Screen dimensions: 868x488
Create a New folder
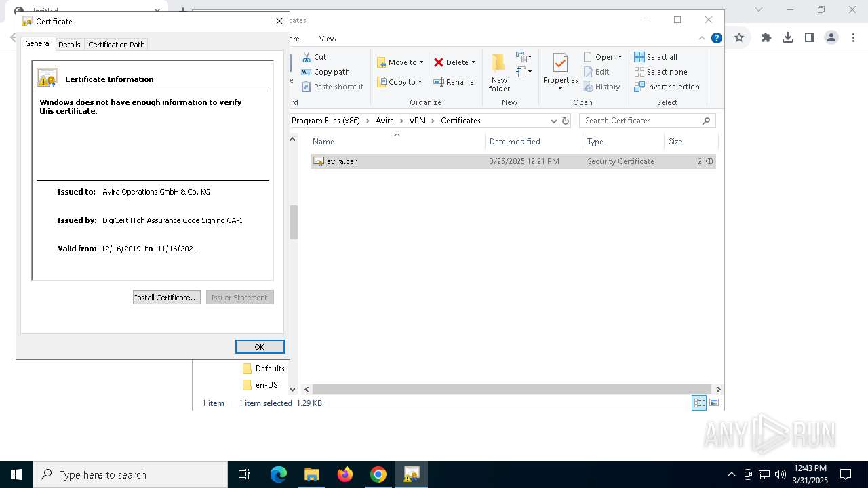499,73
